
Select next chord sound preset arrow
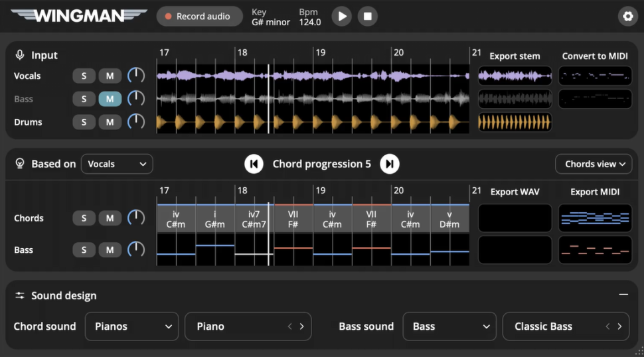pos(301,326)
